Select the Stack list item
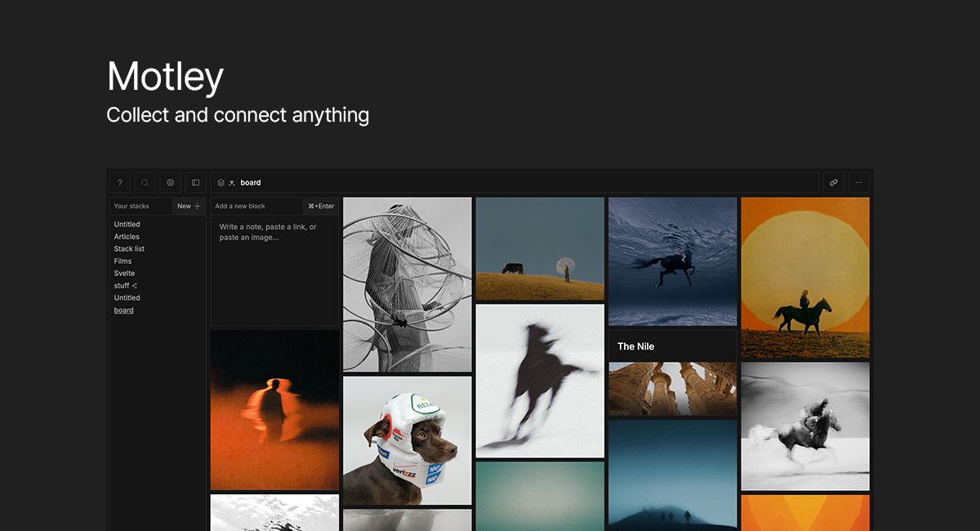The height and width of the screenshot is (531, 980). point(129,249)
